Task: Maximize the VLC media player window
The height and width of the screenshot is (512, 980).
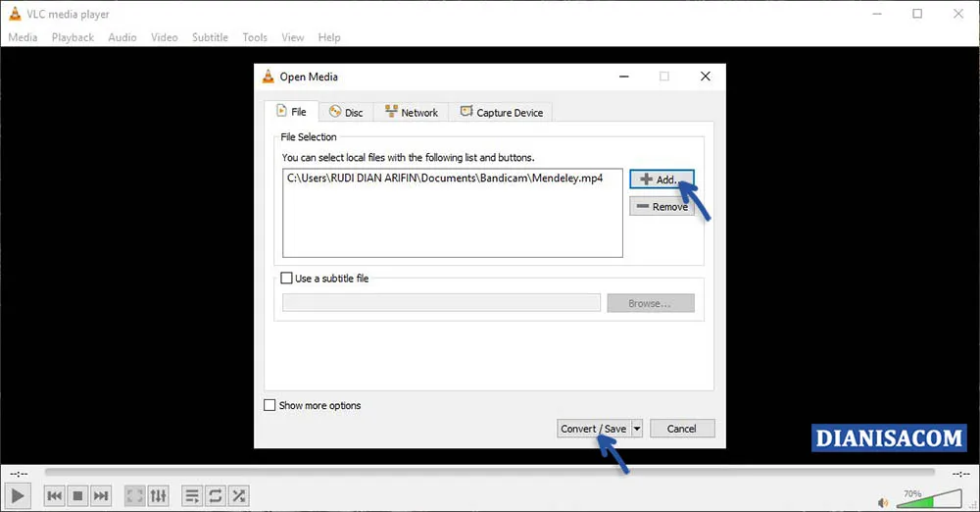Action: click(917, 13)
